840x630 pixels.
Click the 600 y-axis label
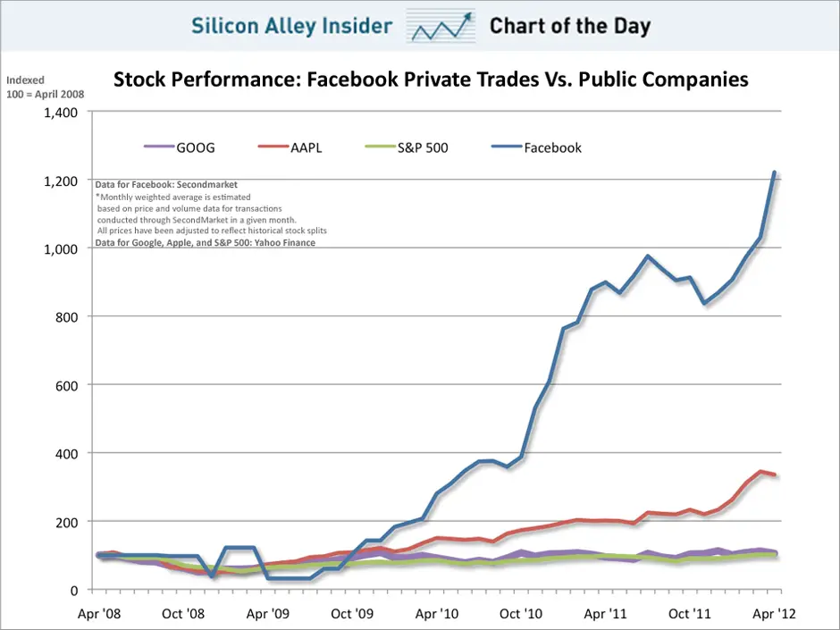pyautogui.click(x=66, y=386)
